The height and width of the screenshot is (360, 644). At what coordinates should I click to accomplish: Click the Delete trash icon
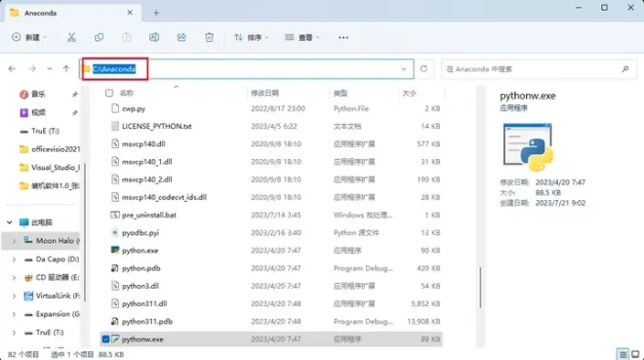pyautogui.click(x=209, y=37)
